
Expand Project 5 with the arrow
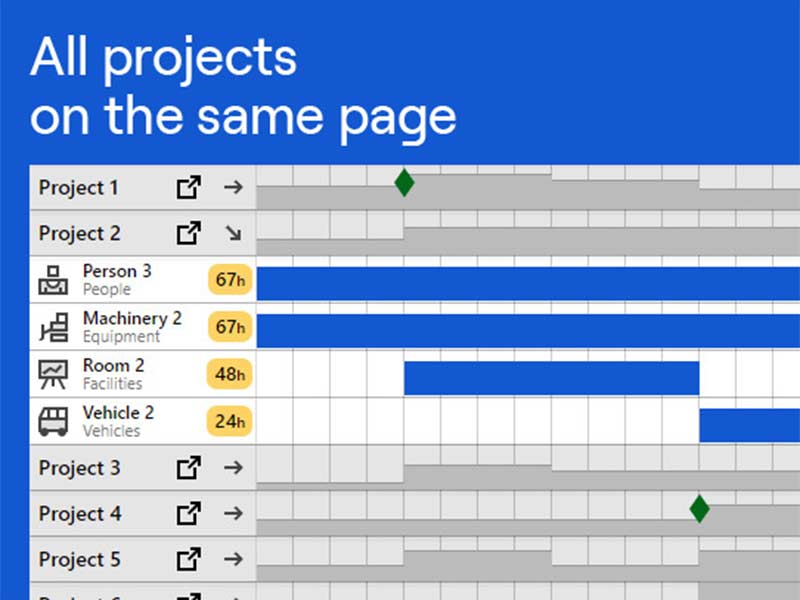pyautogui.click(x=233, y=559)
